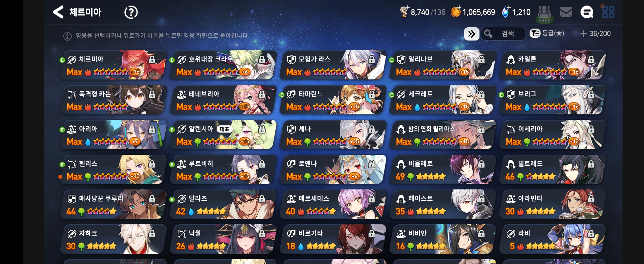This screenshot has height=264, width=644.
Task: Click the 검색 search field
Action: (x=503, y=33)
